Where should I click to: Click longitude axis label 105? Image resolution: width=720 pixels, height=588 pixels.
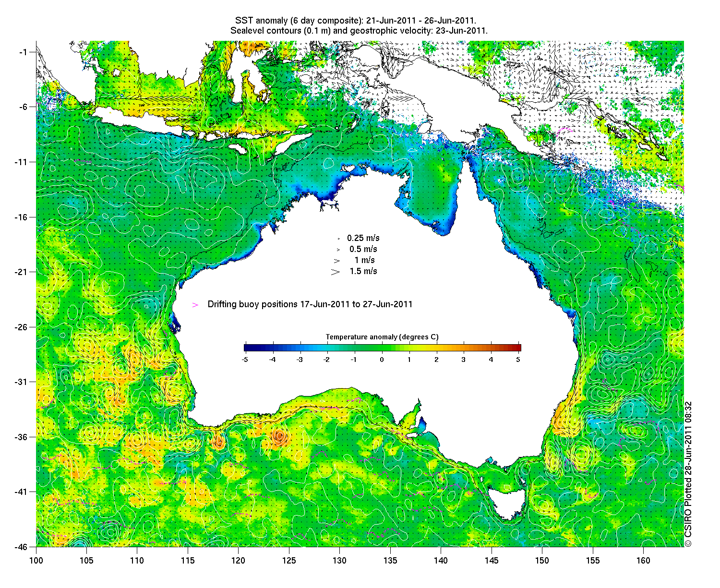[x=86, y=561]
